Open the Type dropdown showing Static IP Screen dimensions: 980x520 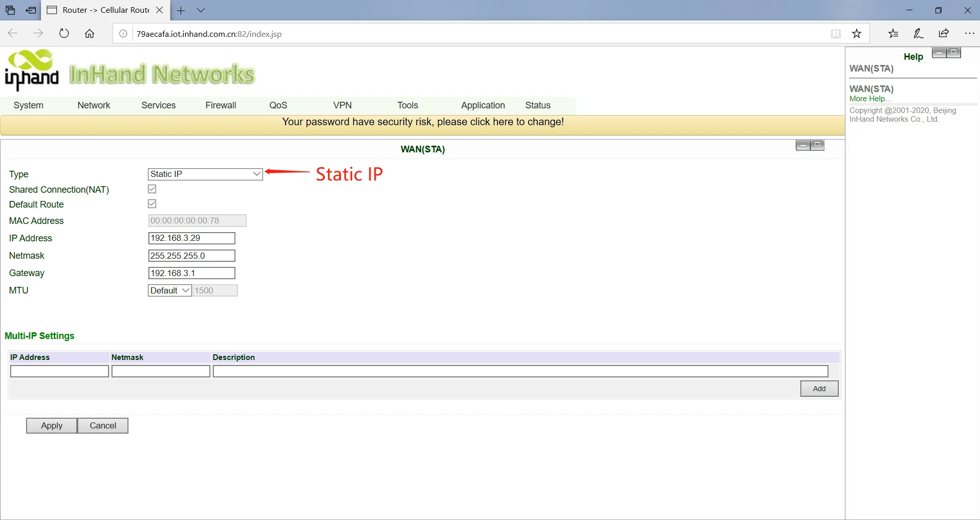205,174
